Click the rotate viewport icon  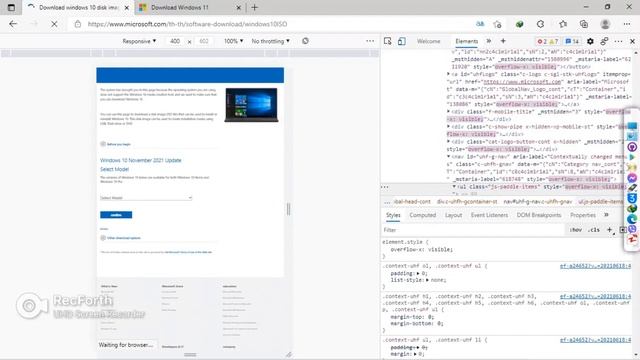tap(305, 41)
